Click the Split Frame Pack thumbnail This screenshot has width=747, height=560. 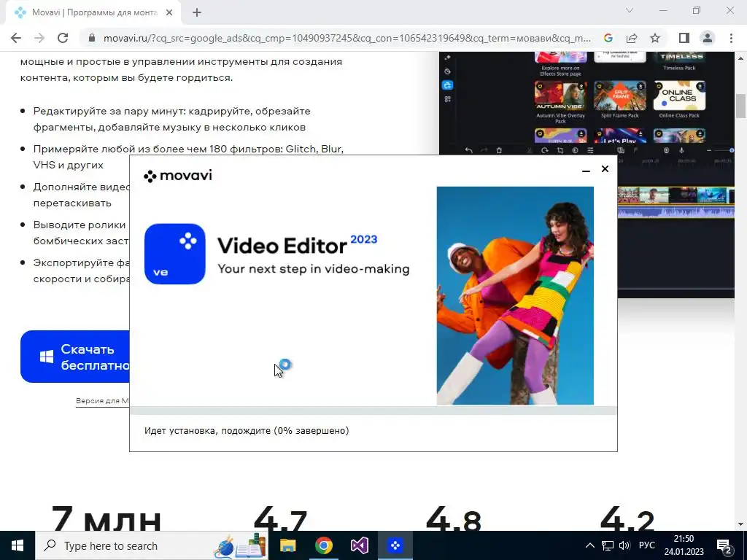620,96
